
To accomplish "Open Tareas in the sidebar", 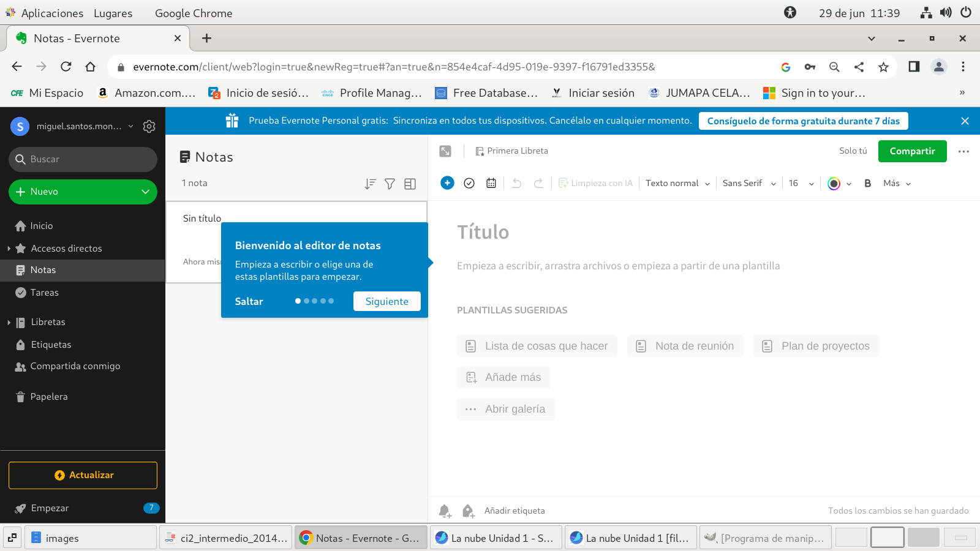I will point(45,293).
